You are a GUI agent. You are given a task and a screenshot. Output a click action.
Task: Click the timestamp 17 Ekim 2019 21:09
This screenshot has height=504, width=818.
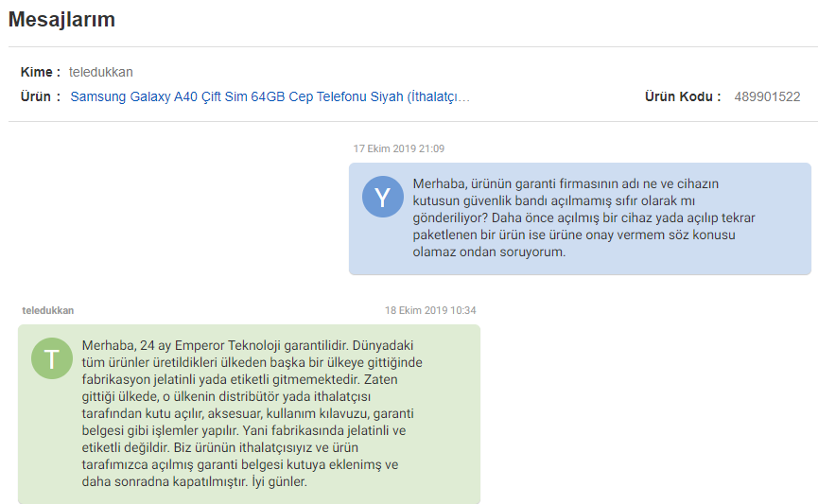pyautogui.click(x=398, y=148)
